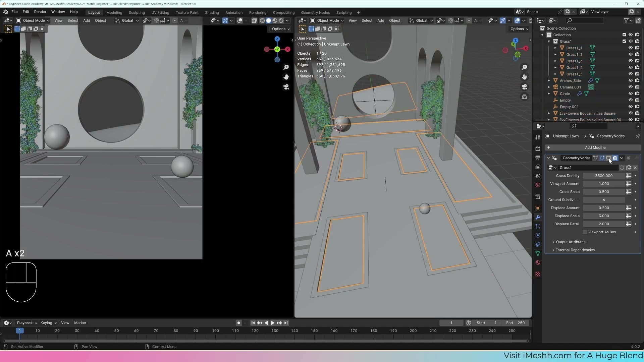
Task: Open the Playback dropdown in timeline
Action: click(27, 323)
